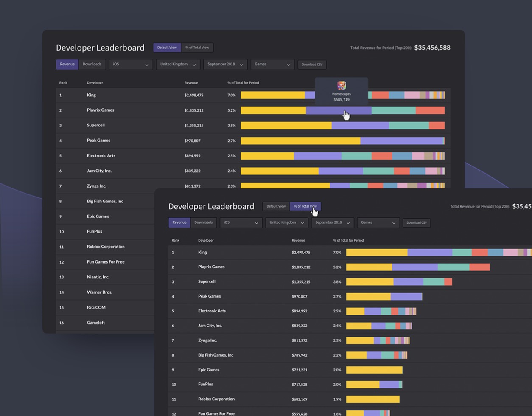
Task: Click the purple Homescapes segment in the Playrix Games bar
Action: coord(339,110)
